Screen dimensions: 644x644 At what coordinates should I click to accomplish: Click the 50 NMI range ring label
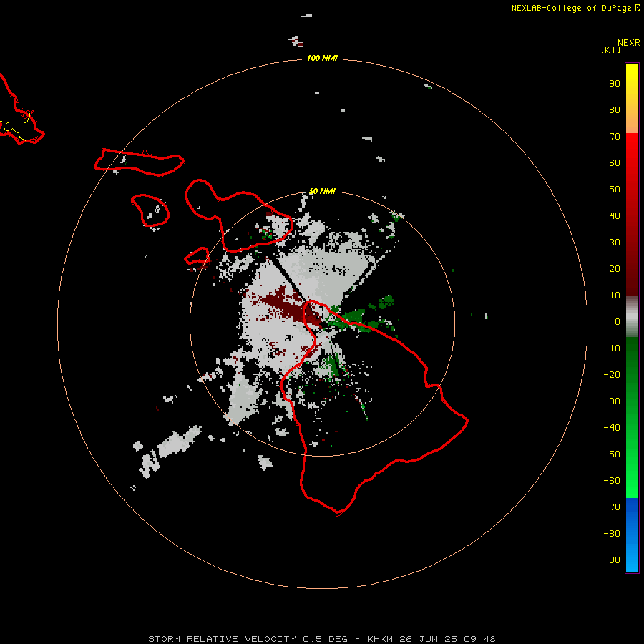pos(322,191)
